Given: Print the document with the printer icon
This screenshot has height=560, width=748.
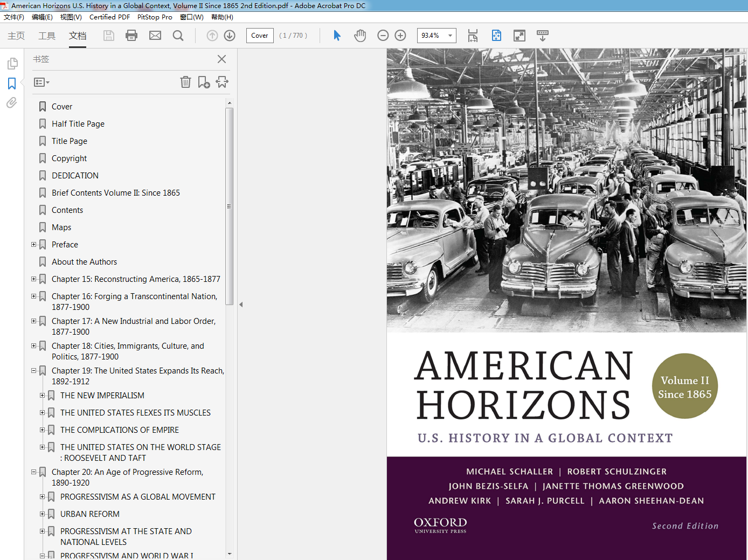Looking at the screenshot, I should (x=131, y=36).
